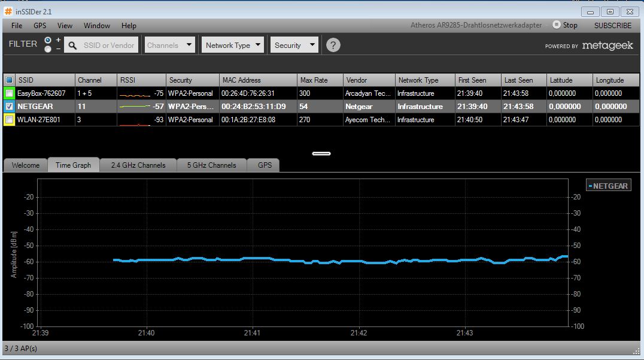The width and height of the screenshot is (644, 360).
Task: Check the WLAN-27E801 network checkbox
Action: [9, 120]
